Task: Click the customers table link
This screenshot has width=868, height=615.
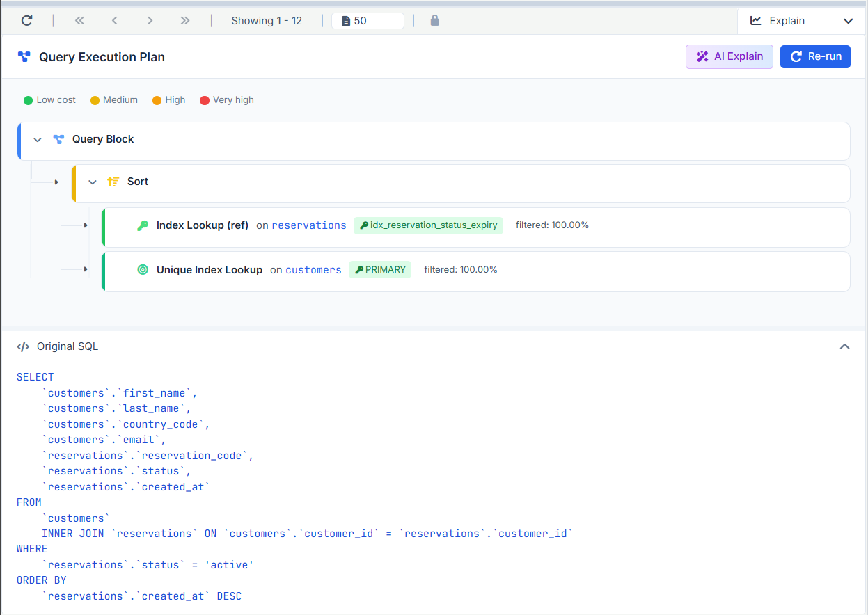Action: click(x=313, y=269)
